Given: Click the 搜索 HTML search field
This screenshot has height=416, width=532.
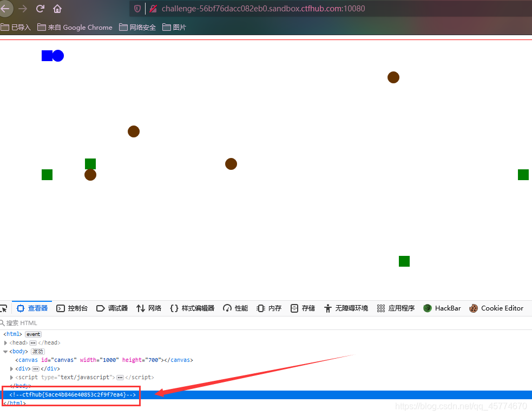Looking at the screenshot, I should (x=266, y=323).
